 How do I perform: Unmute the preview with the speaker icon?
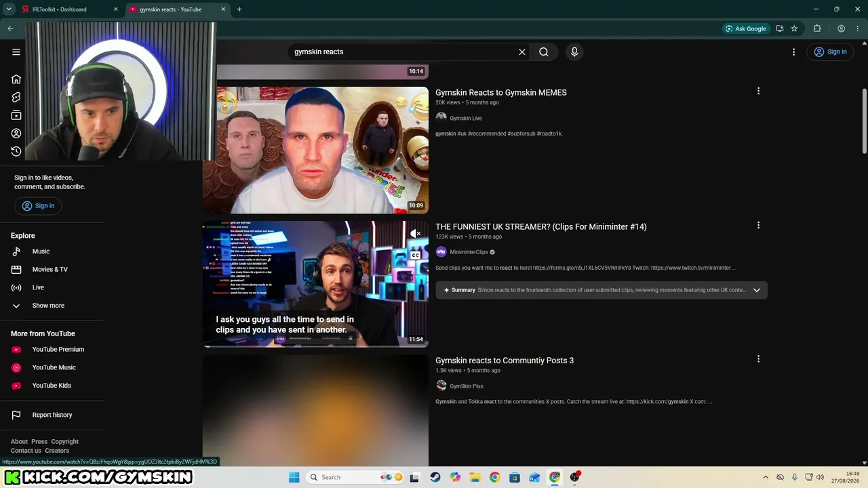(x=415, y=234)
